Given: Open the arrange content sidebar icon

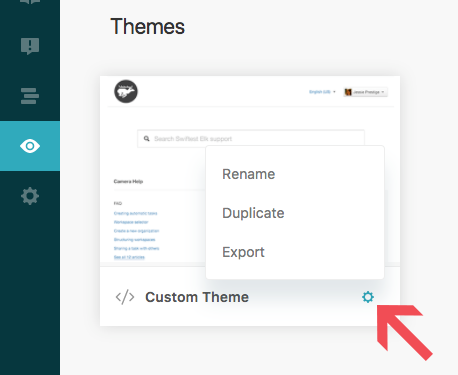Looking at the screenshot, I should 30,96.
